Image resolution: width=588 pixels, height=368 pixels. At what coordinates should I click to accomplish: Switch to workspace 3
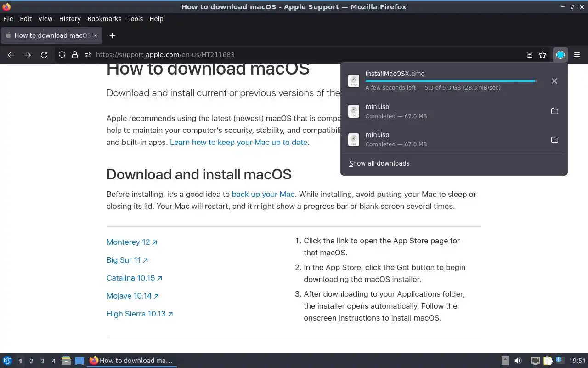(42, 361)
